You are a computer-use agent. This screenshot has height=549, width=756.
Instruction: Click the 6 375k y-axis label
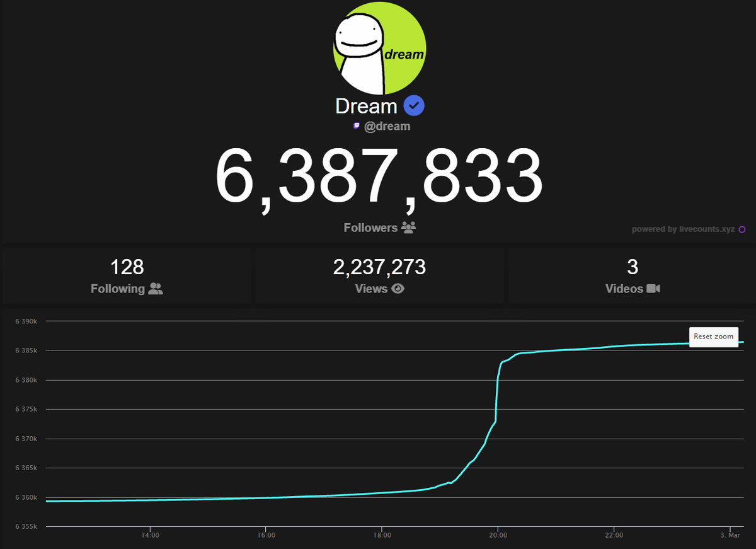[x=27, y=409]
